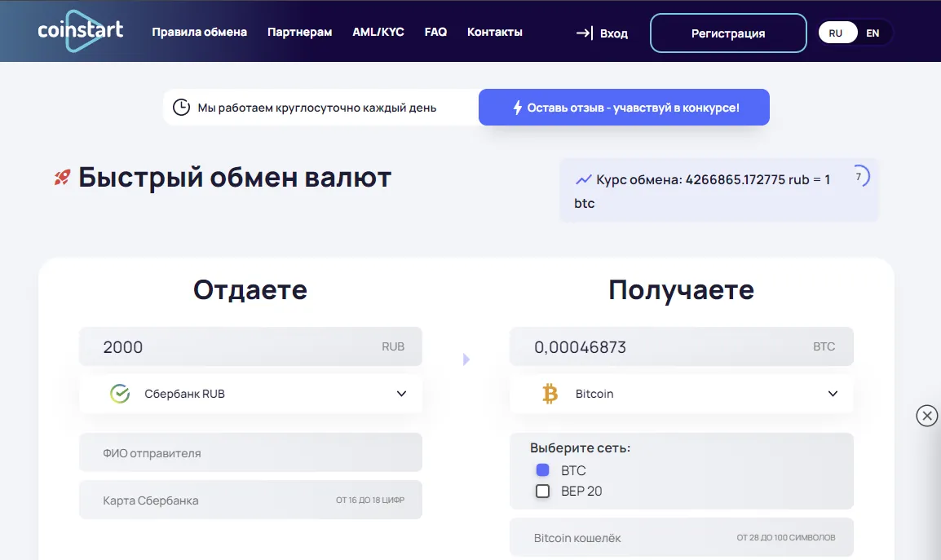Click the clock icon in the working hours banner

(x=182, y=108)
